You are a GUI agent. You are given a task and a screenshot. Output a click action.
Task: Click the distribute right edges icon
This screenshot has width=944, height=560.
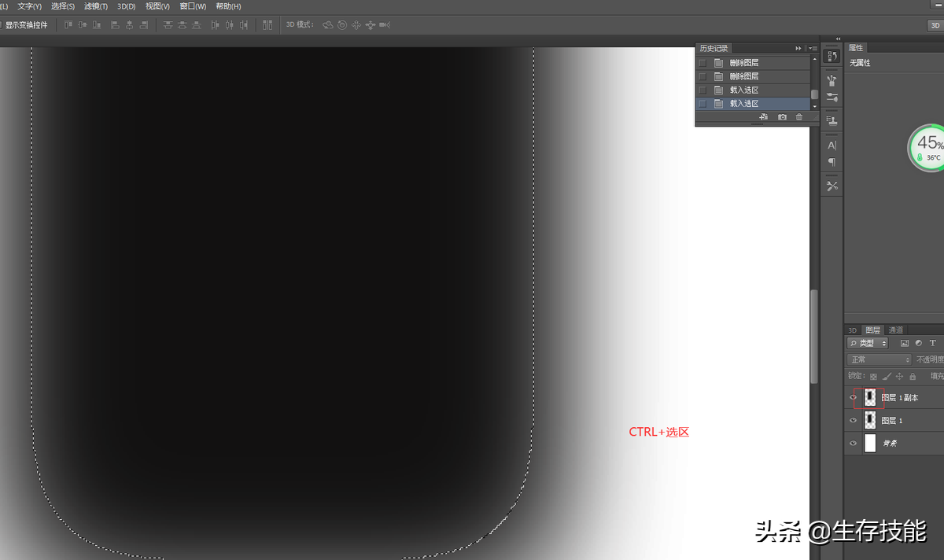[245, 25]
